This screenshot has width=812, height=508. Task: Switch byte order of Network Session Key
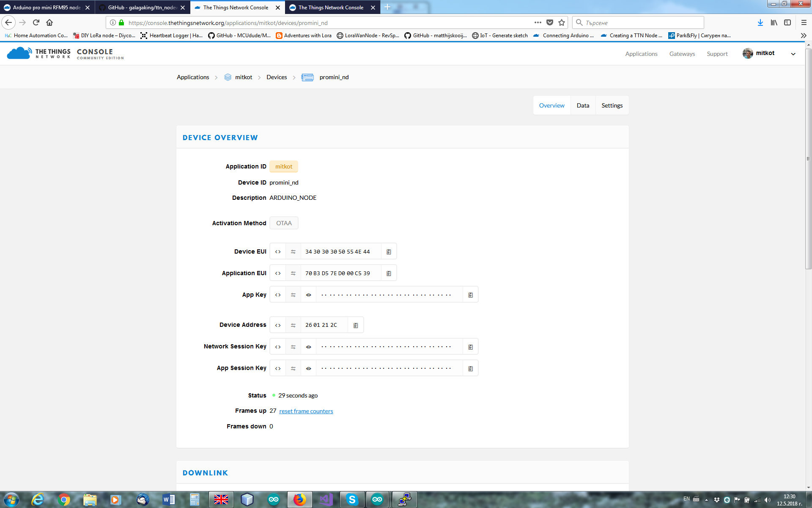coord(293,346)
